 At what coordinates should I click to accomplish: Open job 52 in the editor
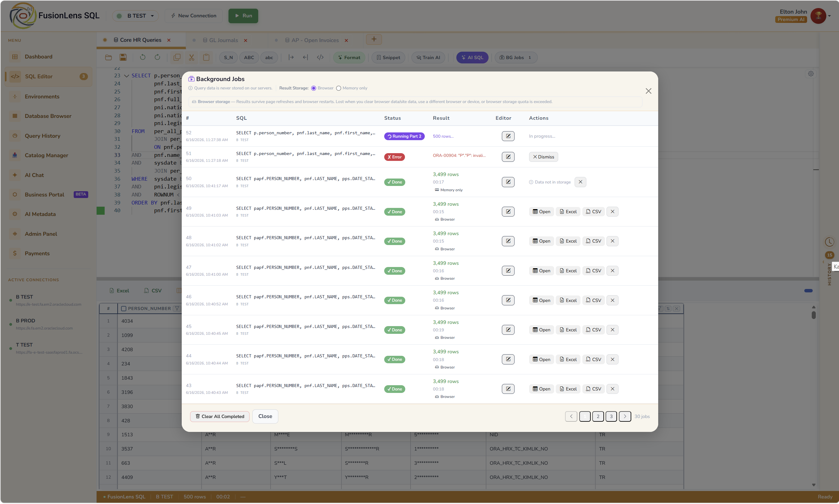pyautogui.click(x=508, y=136)
